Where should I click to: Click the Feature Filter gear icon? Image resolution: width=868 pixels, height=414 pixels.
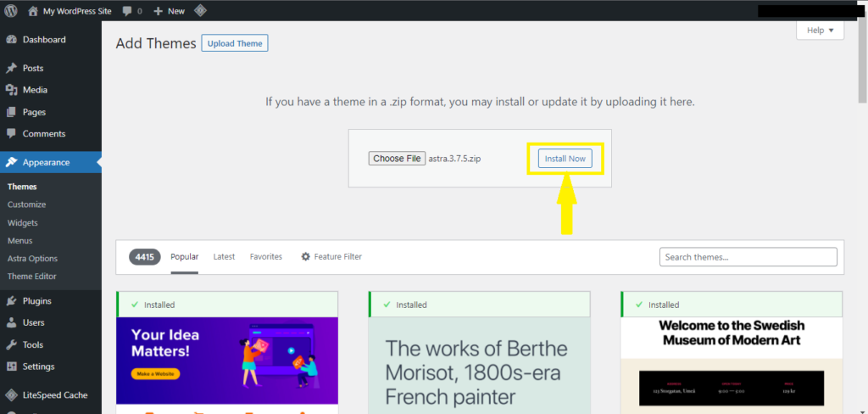coord(305,256)
